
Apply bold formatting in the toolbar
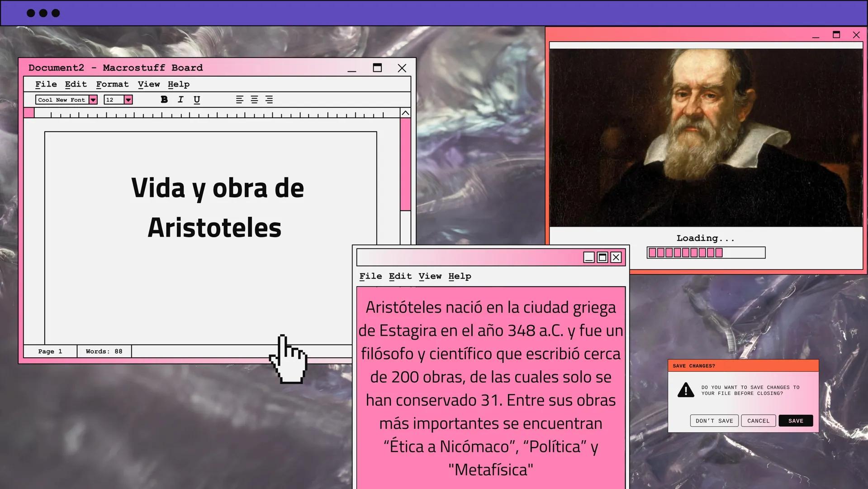pyautogui.click(x=163, y=100)
